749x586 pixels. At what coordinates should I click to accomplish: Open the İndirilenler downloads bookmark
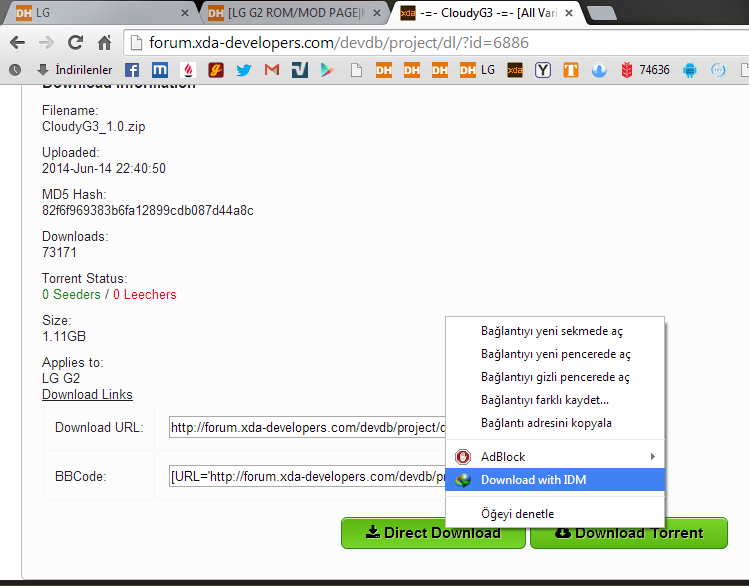[75, 70]
